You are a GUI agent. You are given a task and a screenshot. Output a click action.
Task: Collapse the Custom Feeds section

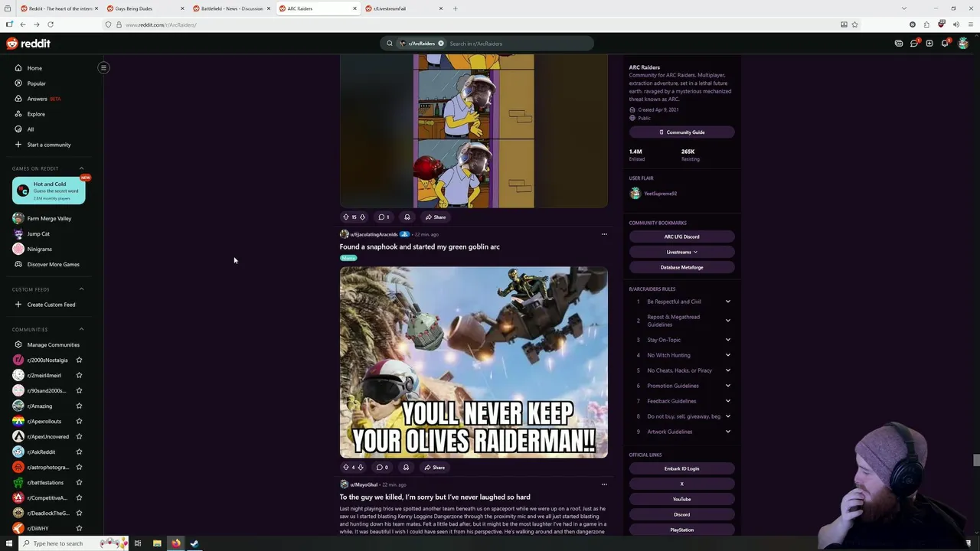(x=81, y=289)
